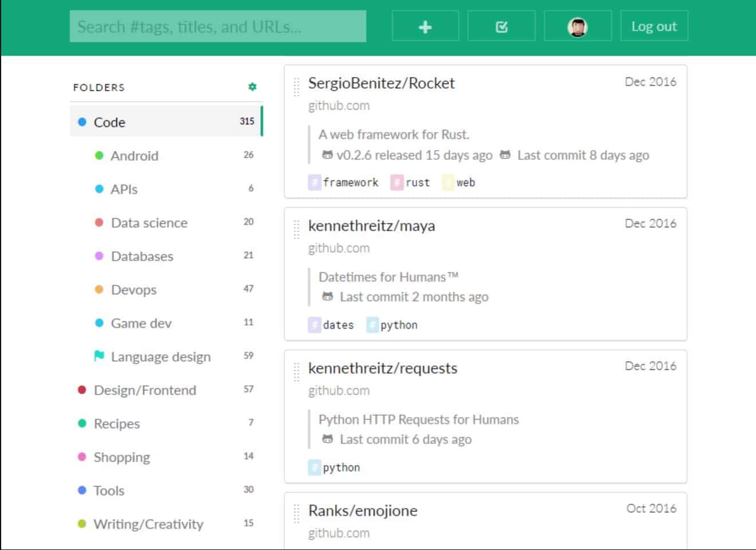Open the kennethreitz/requests bookmark title
The image size is (756, 550).
pyautogui.click(x=383, y=368)
